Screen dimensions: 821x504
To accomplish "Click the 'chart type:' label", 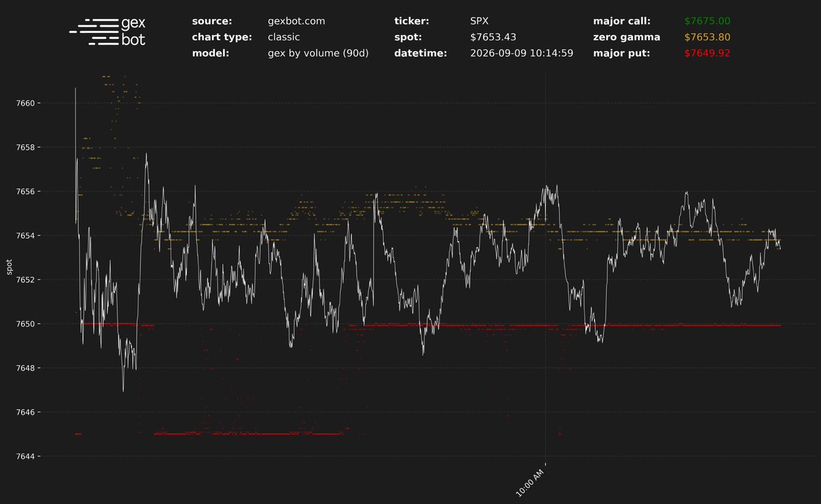I will (222, 37).
